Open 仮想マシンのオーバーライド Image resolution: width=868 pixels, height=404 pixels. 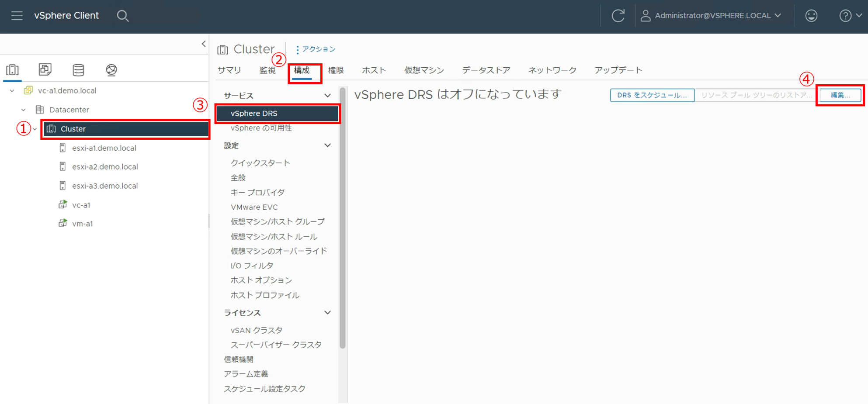279,251
